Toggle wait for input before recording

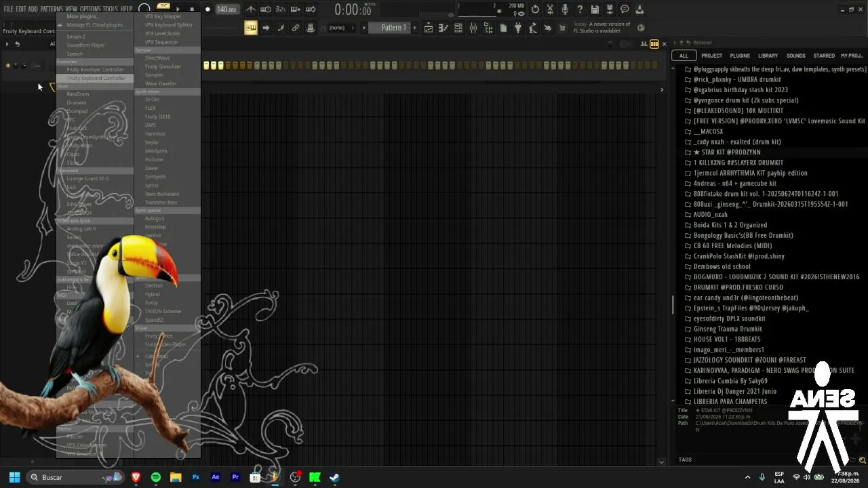tap(266, 9)
